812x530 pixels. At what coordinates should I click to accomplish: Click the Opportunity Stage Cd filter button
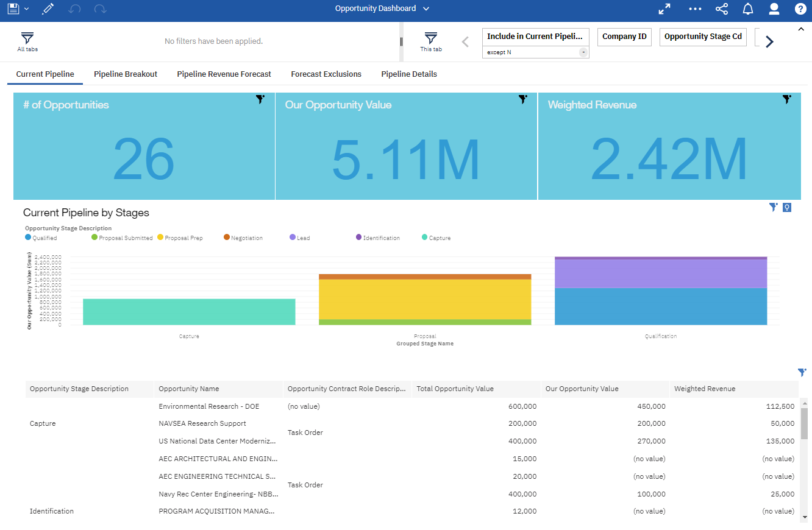[x=703, y=37]
